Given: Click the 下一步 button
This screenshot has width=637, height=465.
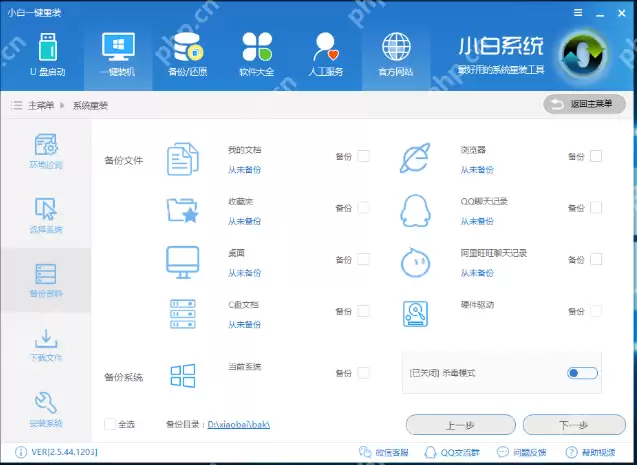Looking at the screenshot, I should (x=574, y=425).
